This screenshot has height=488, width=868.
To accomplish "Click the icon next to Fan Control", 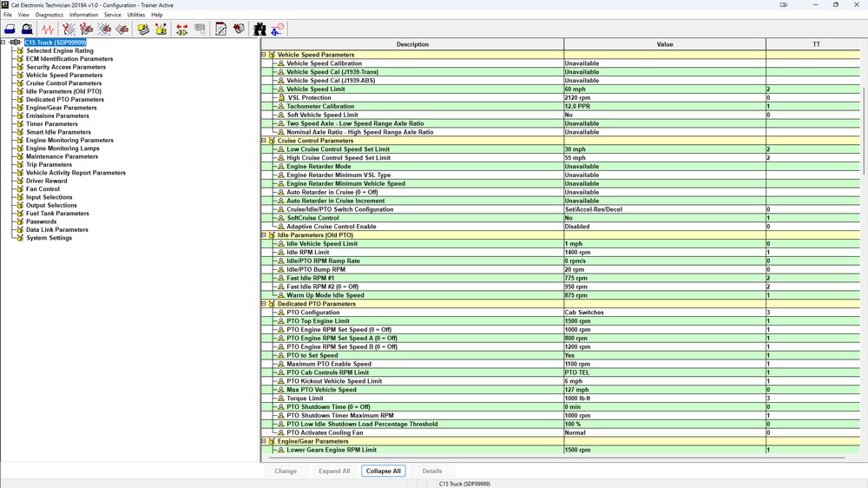I will click(20, 189).
